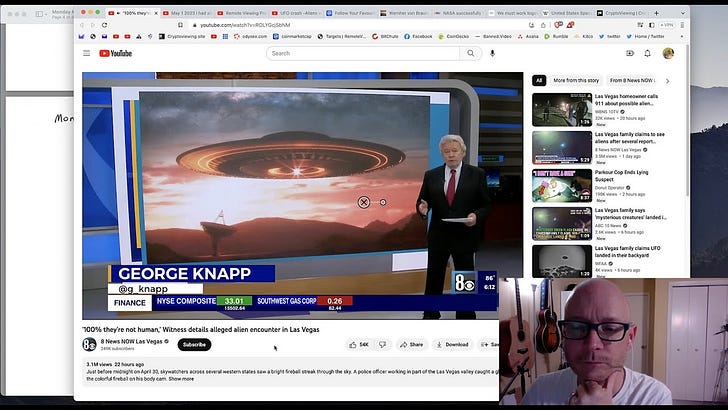Switch to 'Remote Viewing' tab
Viewport: 728px width, 410px height.
pos(240,13)
